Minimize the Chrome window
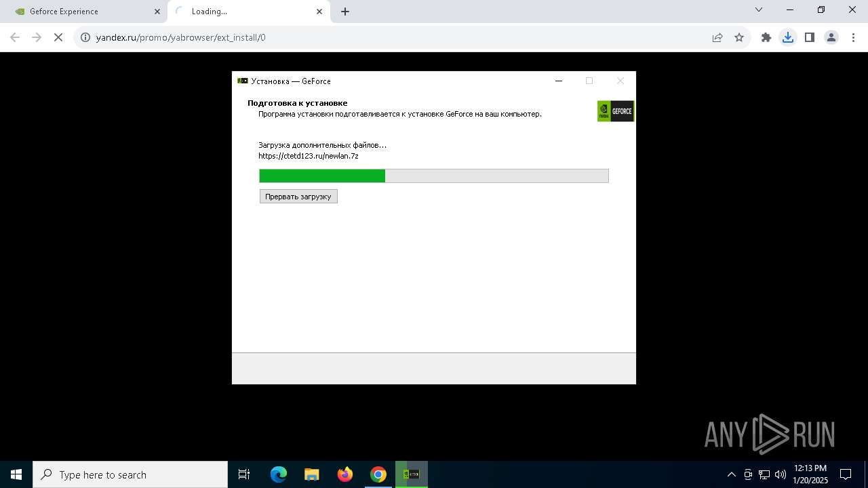Viewport: 868px width, 488px height. pyautogui.click(x=791, y=9)
